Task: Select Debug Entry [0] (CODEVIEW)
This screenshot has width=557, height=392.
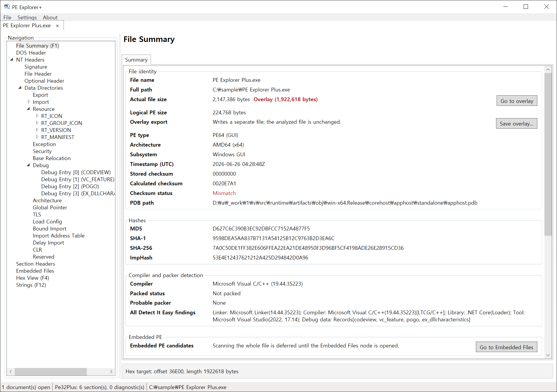Action: coord(76,172)
